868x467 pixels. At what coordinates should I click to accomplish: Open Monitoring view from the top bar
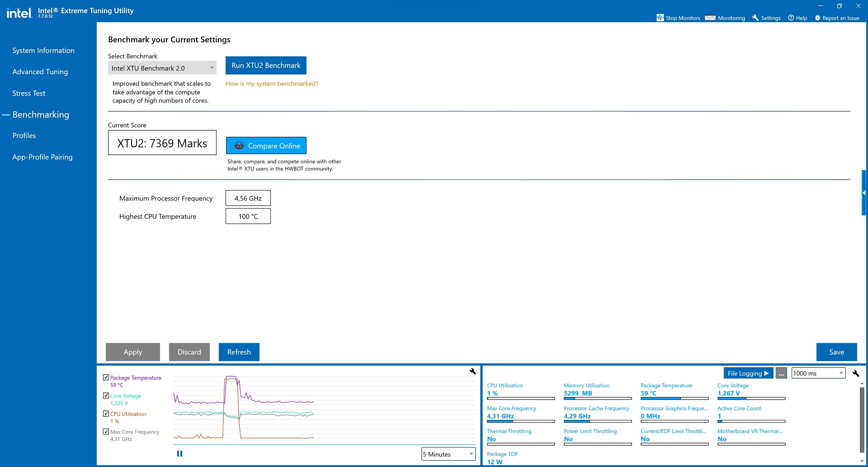[725, 18]
